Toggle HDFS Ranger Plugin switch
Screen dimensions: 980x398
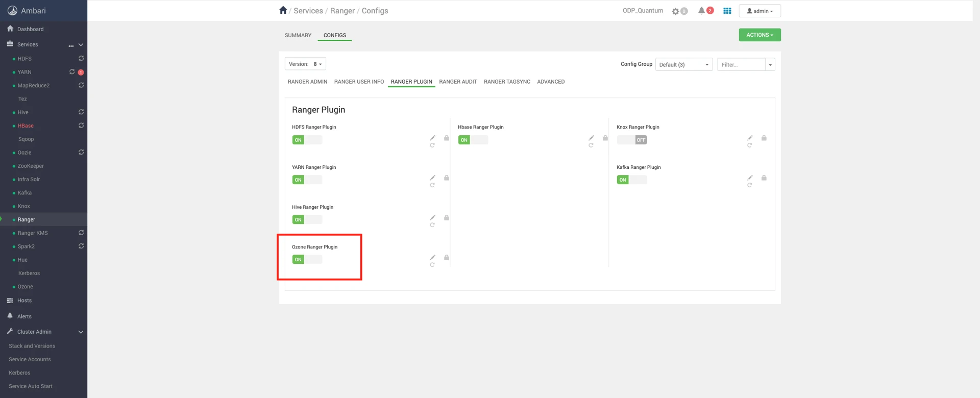pyautogui.click(x=307, y=140)
